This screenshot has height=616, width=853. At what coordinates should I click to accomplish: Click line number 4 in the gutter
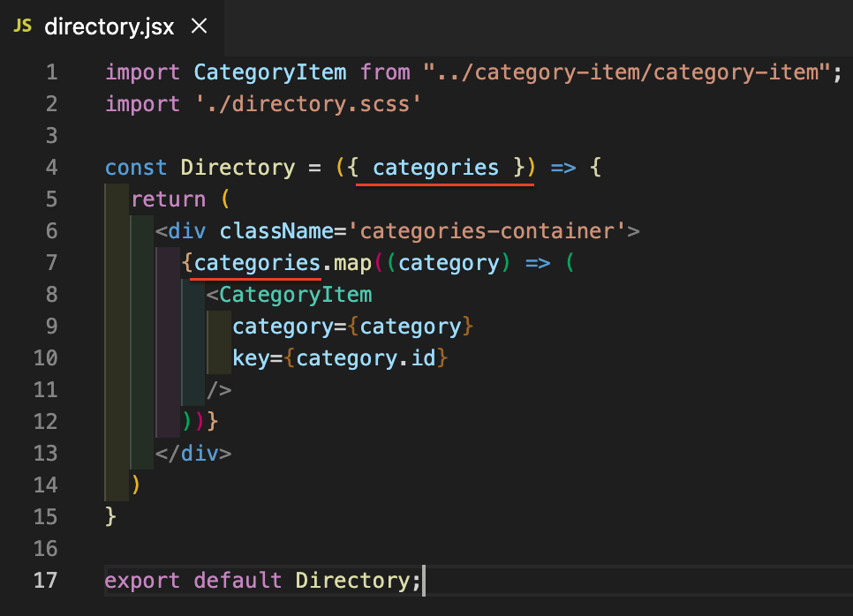(x=52, y=168)
